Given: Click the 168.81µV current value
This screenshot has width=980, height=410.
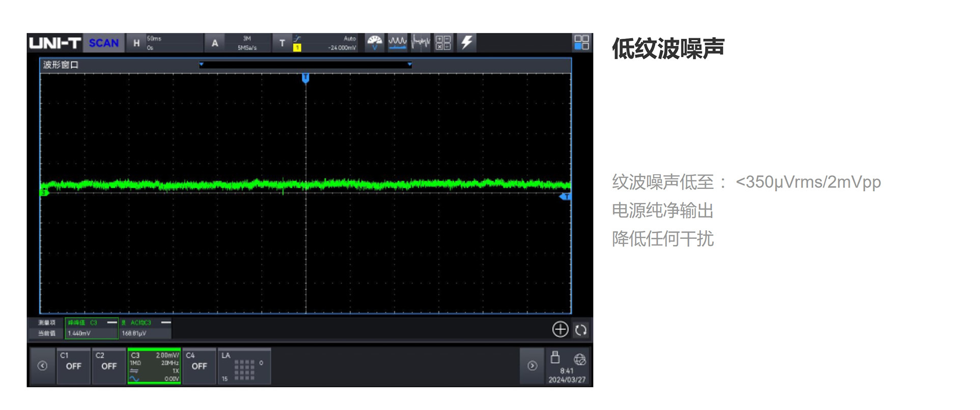Looking at the screenshot, I should [134, 333].
